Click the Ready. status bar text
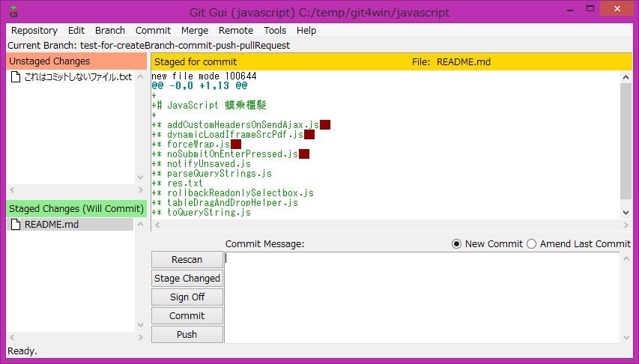 [x=22, y=351]
